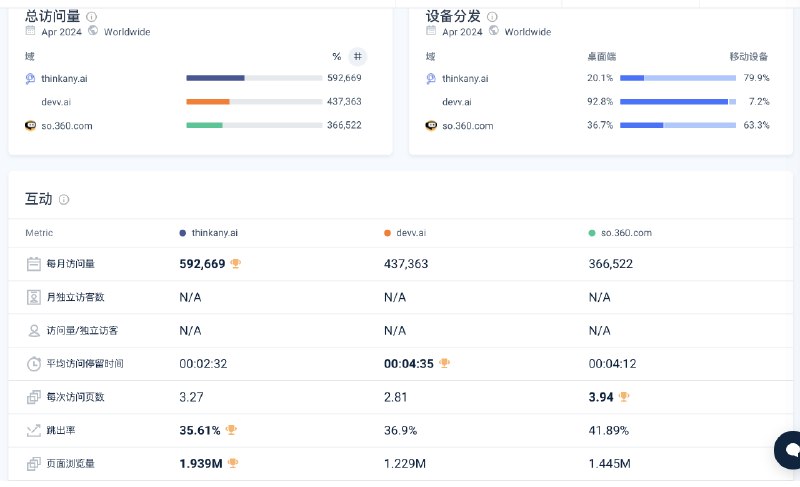Open so.360.com link in 设备分发 card
Screen dimensions: 800x487
coord(468,126)
